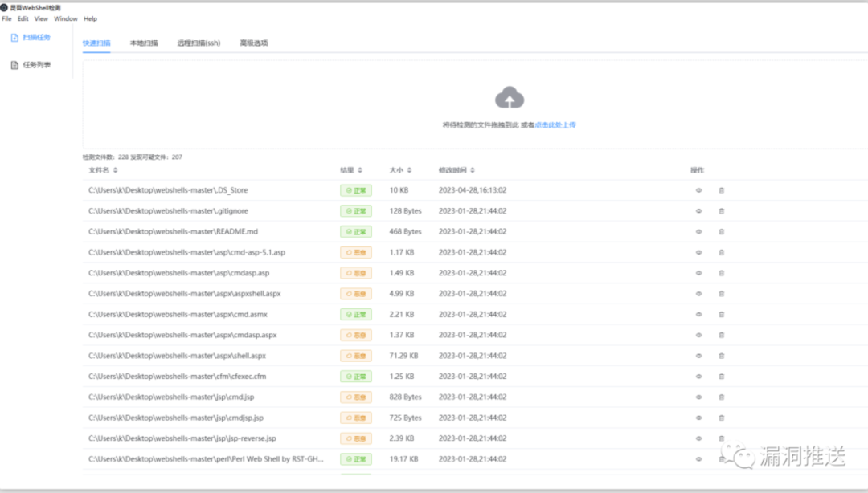View details of cmdasp.aspx row
Screen dimensions: 868x493
click(698, 335)
